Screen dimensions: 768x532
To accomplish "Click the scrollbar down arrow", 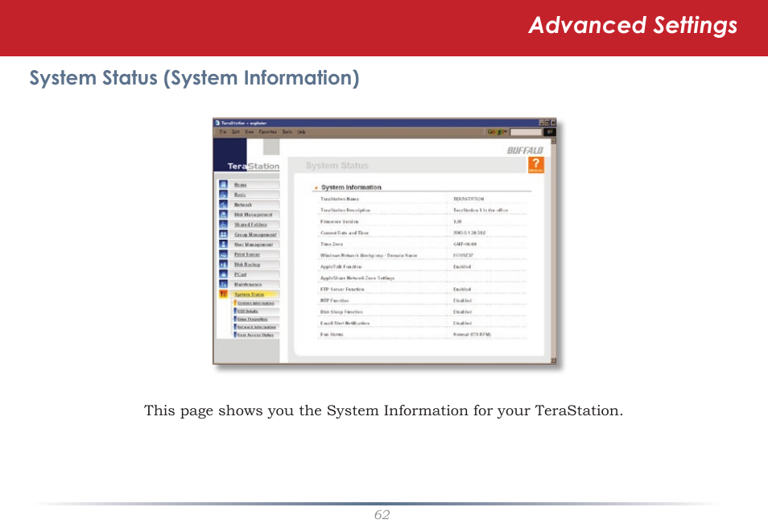I will (x=554, y=361).
